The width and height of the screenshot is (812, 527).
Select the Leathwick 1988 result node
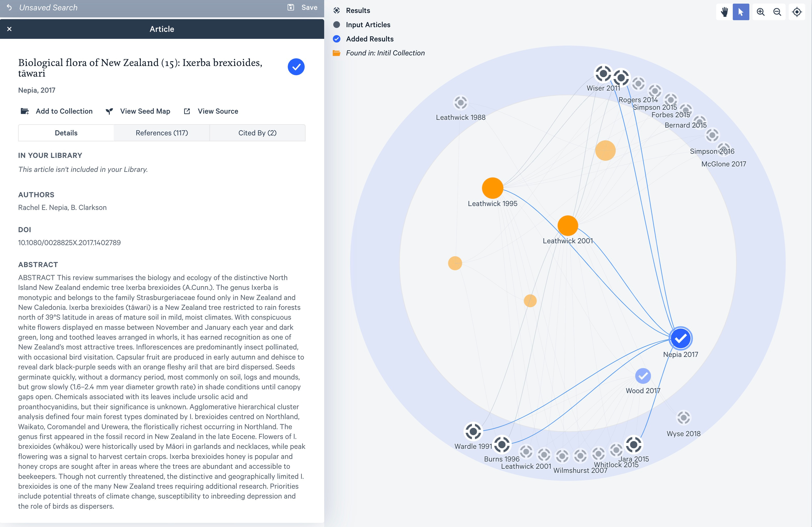461,102
